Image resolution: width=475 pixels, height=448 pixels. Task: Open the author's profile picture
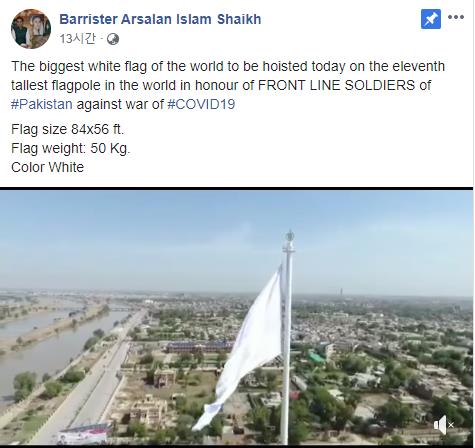(31, 29)
